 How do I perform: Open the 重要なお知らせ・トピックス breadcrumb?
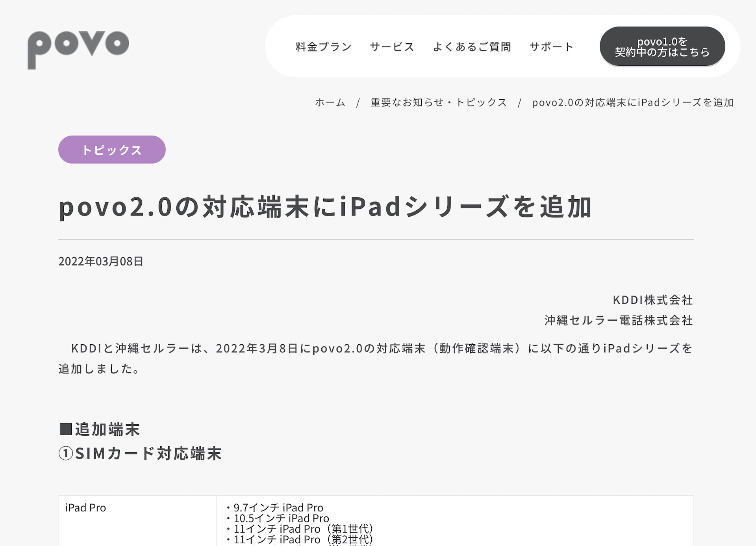click(439, 102)
